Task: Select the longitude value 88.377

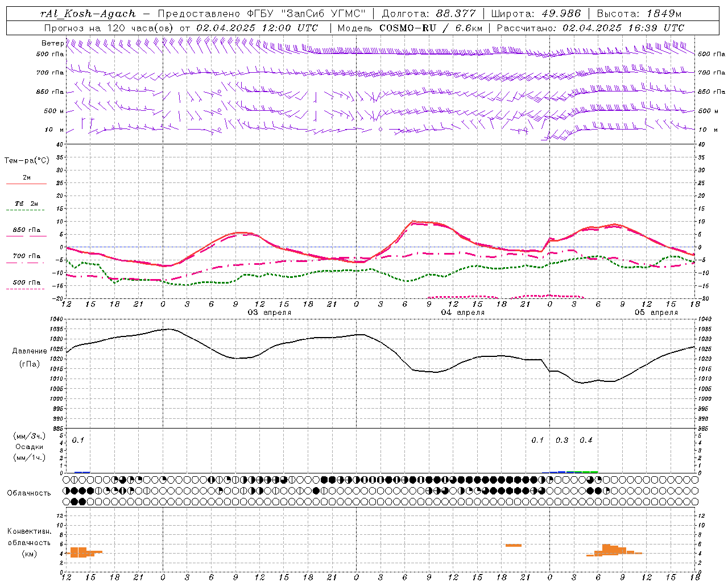Action: 456,14
